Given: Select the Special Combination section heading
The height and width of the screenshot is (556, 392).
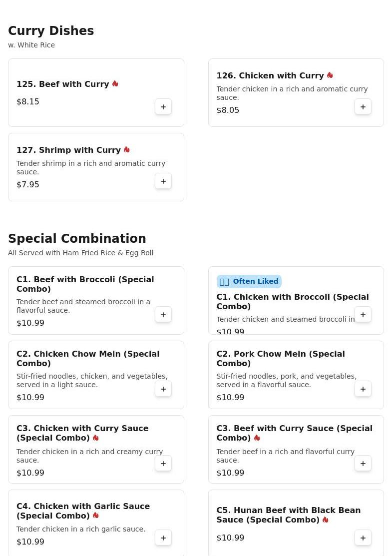Looking at the screenshot, I should [x=77, y=239].
